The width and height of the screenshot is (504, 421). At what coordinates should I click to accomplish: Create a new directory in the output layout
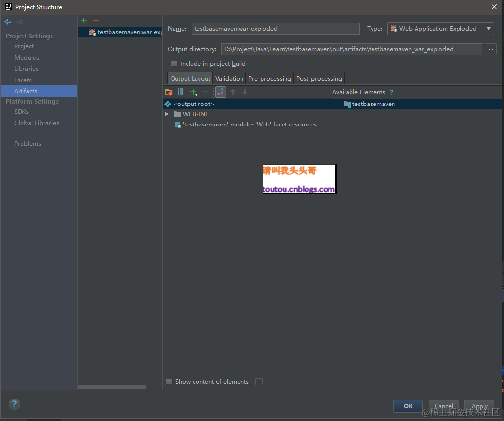[x=168, y=92]
